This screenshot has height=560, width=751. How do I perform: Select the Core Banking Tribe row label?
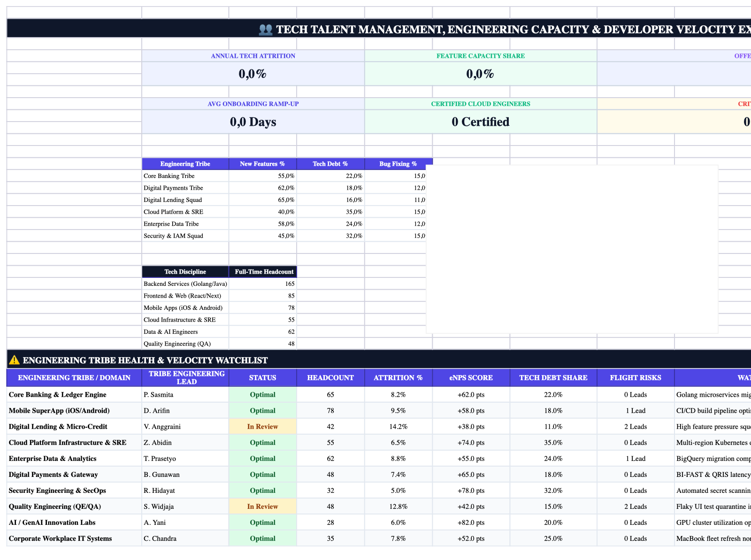pos(185,176)
